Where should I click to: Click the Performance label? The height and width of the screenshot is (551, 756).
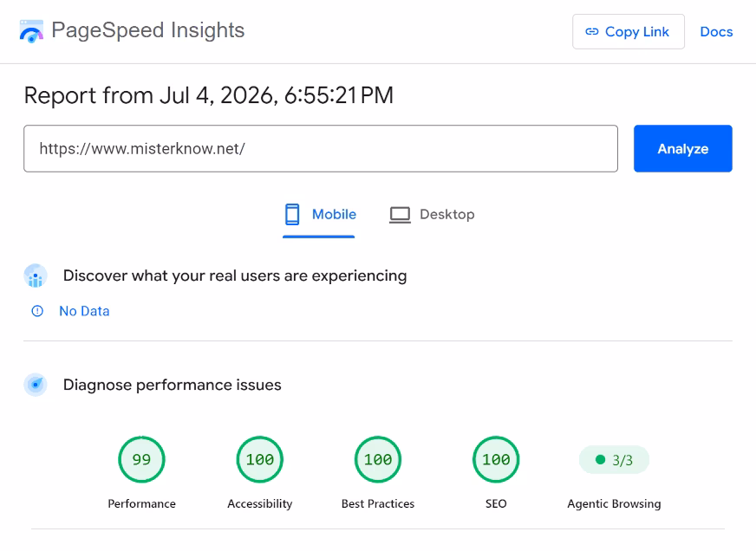(x=142, y=504)
